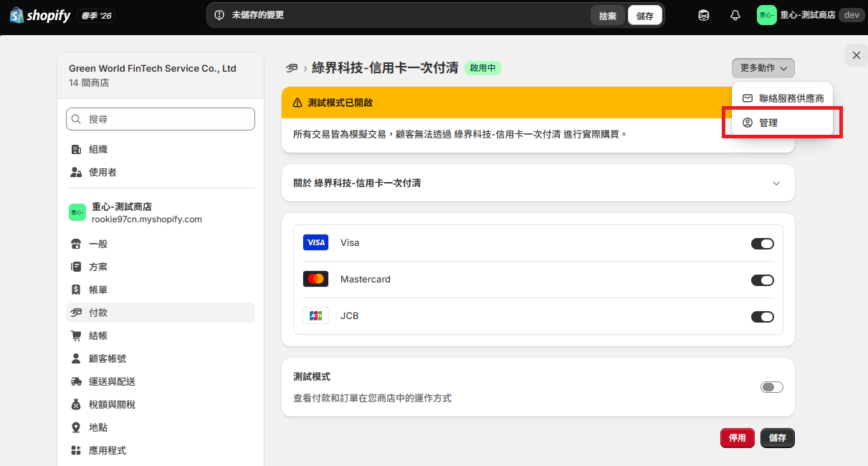The image size is (868, 466).
Task: Click the 地點 location pin icon
Action: coord(76,427)
